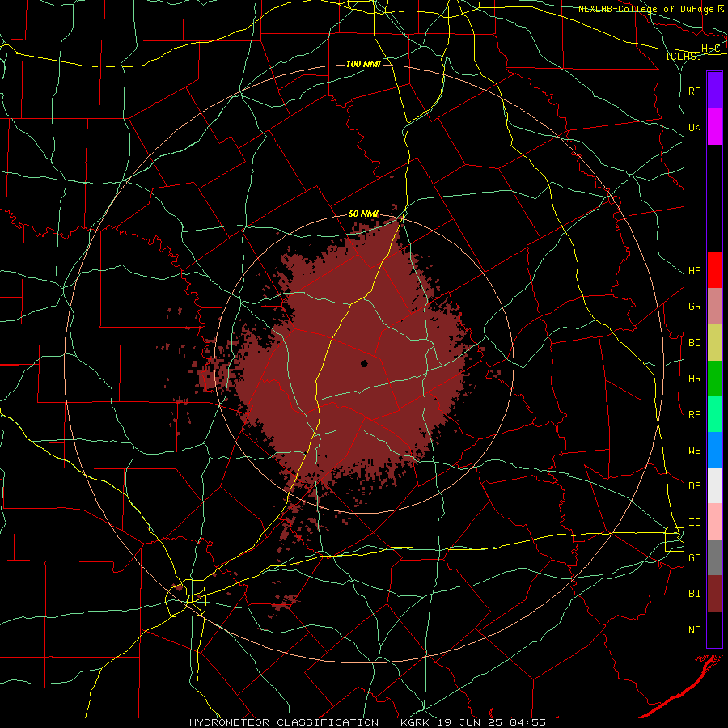
Task: Click the "UK" legend label
Action: tap(695, 128)
